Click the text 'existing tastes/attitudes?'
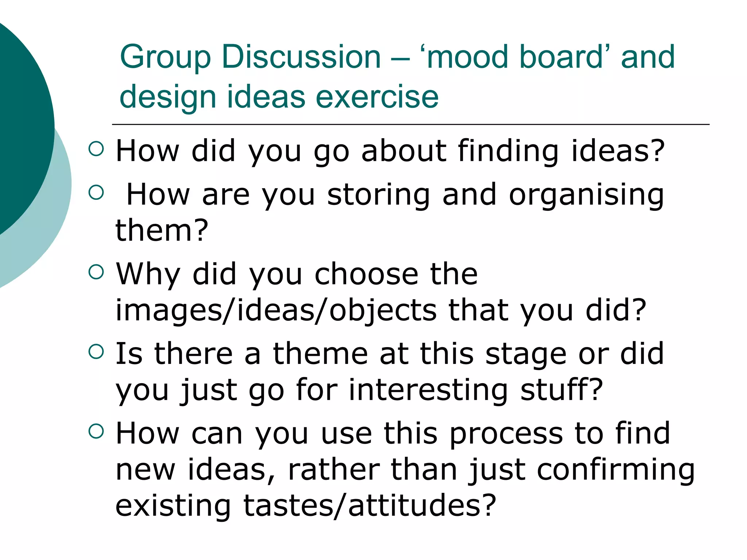747x560 pixels. (x=306, y=506)
